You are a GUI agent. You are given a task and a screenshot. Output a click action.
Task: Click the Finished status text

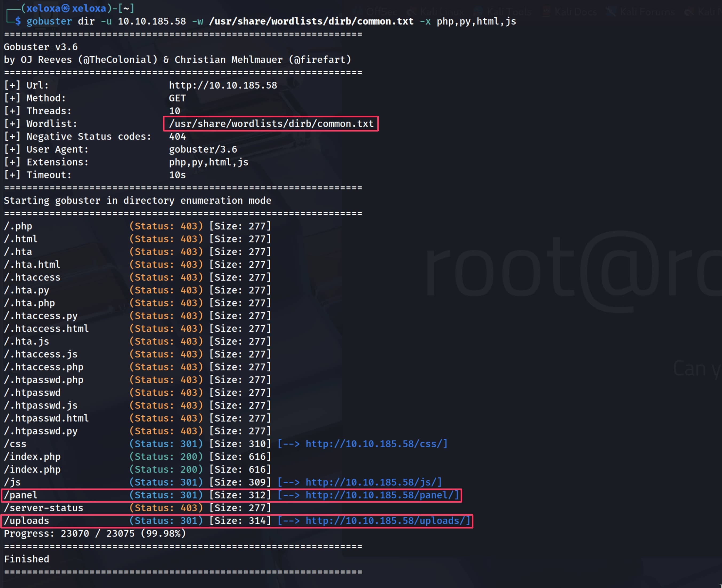tap(26, 559)
